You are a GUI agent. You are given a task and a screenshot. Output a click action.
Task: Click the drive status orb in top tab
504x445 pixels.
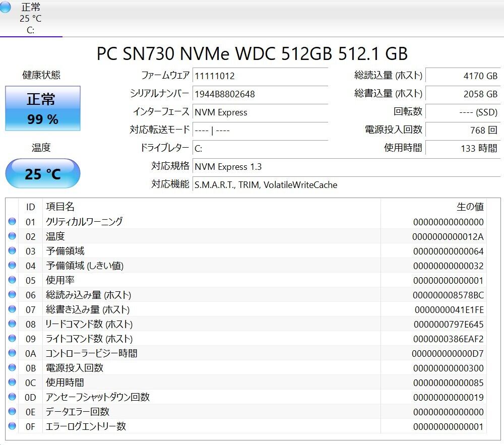point(6,8)
